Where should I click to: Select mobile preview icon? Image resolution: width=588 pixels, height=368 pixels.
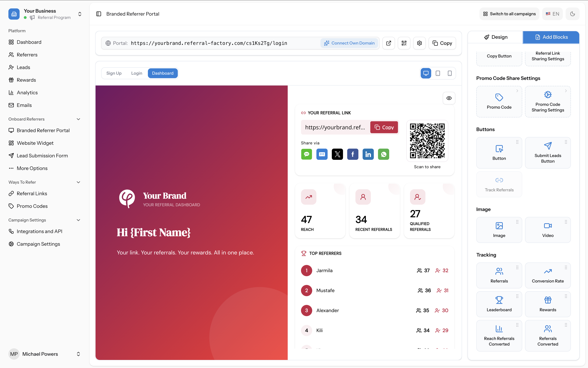coord(450,73)
